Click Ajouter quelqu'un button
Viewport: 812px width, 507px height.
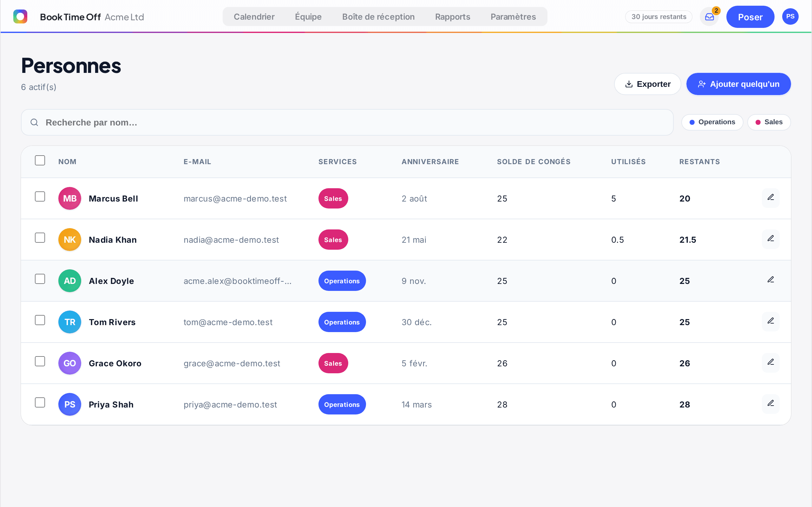(x=738, y=84)
